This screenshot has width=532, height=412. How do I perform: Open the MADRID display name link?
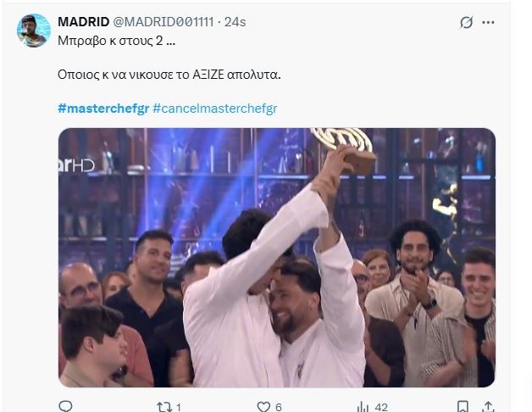84,22
